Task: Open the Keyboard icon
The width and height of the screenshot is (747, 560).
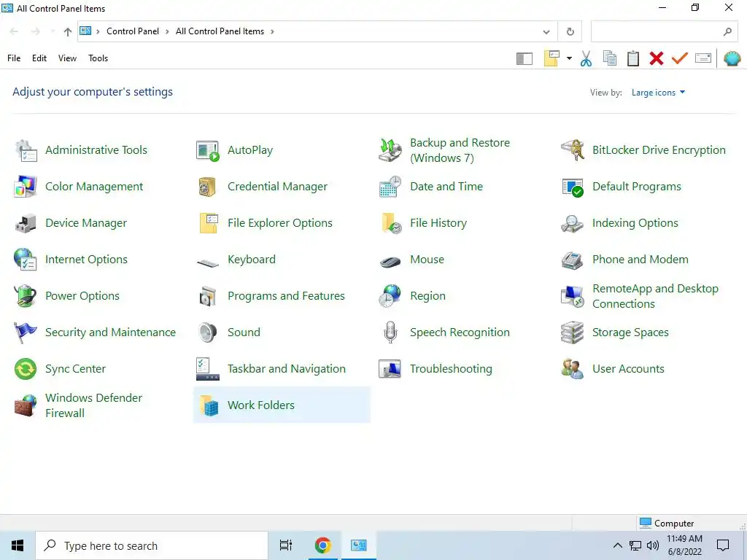Action: tap(208, 262)
